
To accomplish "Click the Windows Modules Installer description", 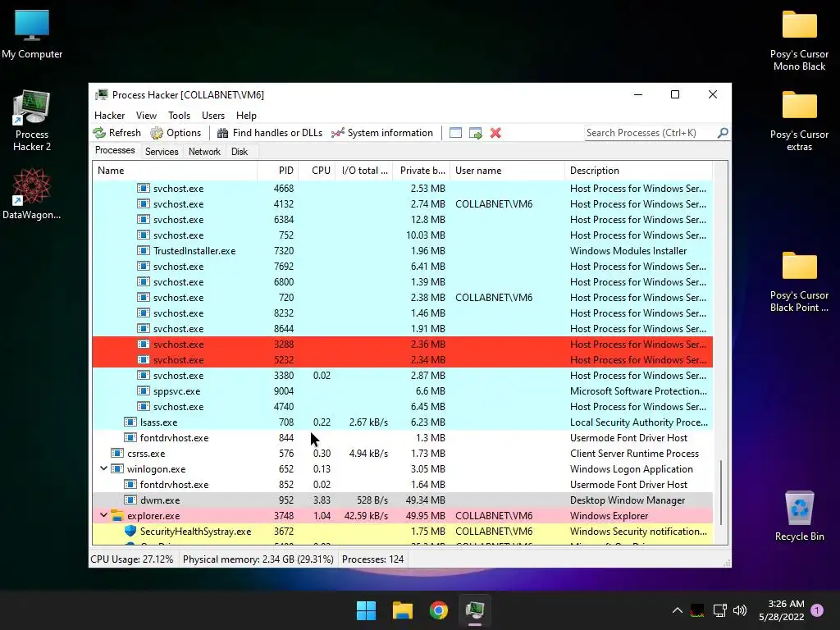I will (628, 251).
